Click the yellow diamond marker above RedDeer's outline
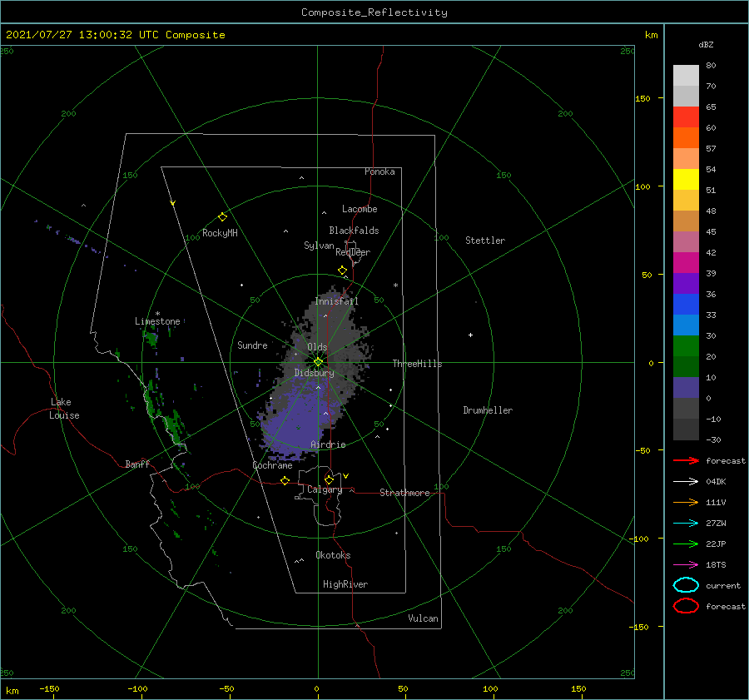This screenshot has height=700, width=749. 343,271
